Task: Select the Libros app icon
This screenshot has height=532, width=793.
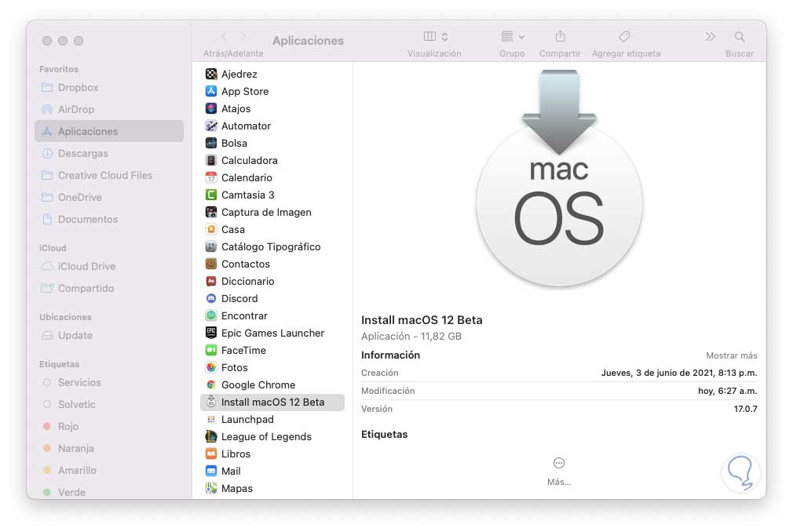Action: pos(211,454)
